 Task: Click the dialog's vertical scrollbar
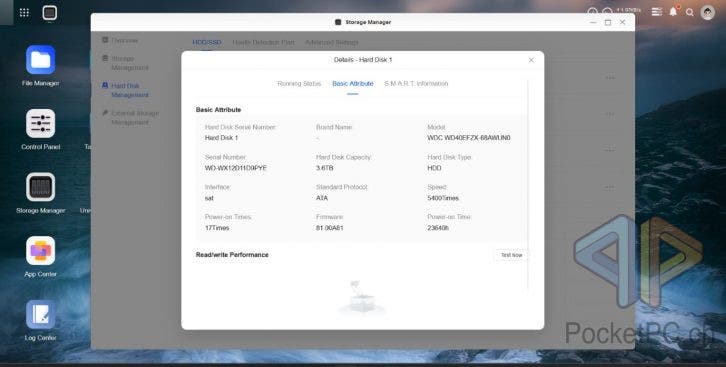coord(528,185)
